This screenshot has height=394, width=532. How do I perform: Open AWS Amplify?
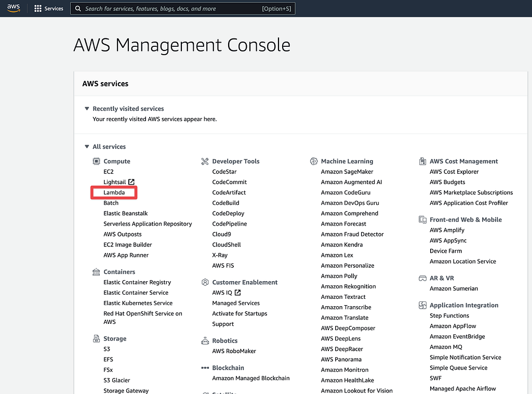[x=447, y=230]
